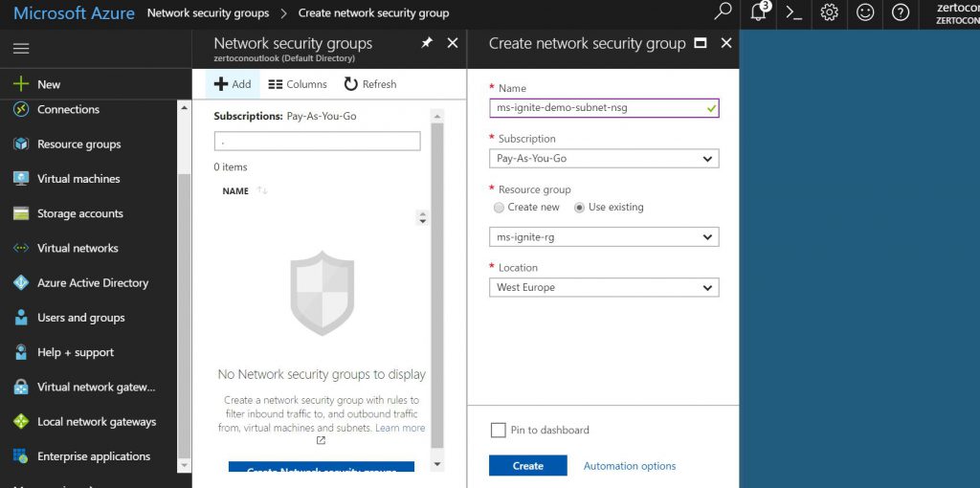This screenshot has height=488, width=980.
Task: Open Virtual machines monitor icon
Action: [x=21, y=179]
